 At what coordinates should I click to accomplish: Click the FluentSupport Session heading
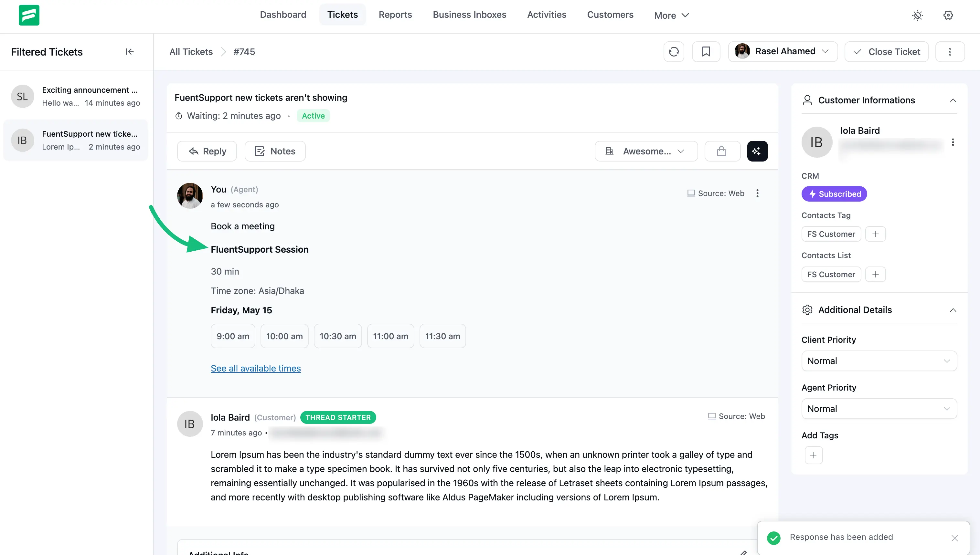[x=260, y=249]
